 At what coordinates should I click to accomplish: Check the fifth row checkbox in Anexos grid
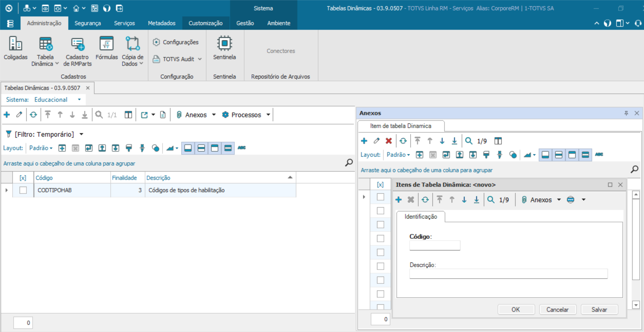coord(380,253)
